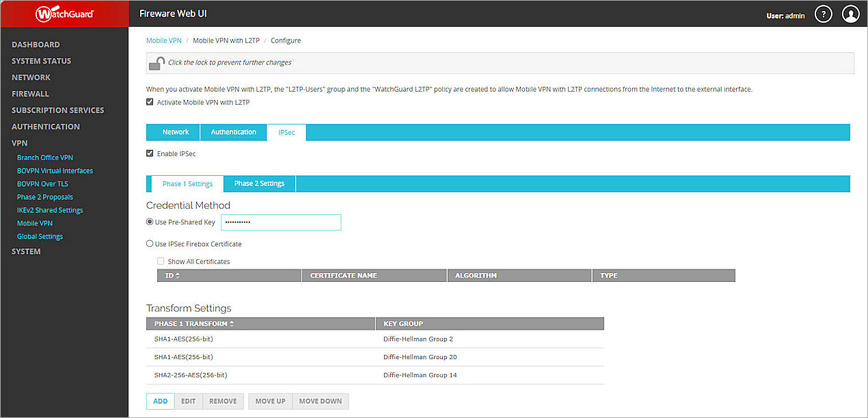Click the user account icon
The image size is (868, 418).
(x=850, y=13)
